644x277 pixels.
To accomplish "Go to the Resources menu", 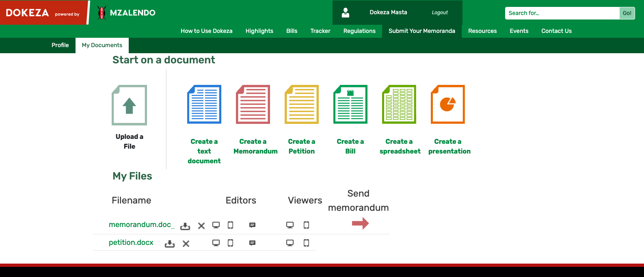I will pyautogui.click(x=482, y=31).
